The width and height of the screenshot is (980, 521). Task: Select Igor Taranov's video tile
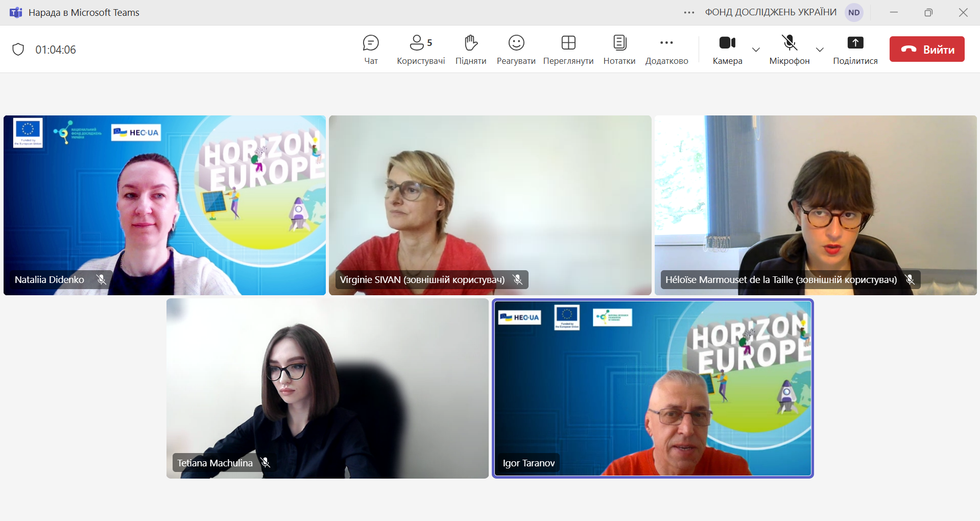point(653,389)
